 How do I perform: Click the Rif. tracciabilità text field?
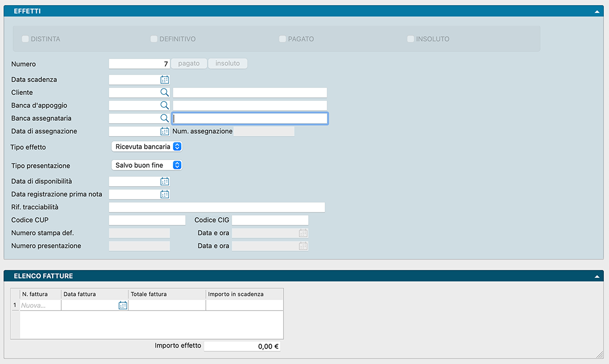pyautogui.click(x=216, y=207)
